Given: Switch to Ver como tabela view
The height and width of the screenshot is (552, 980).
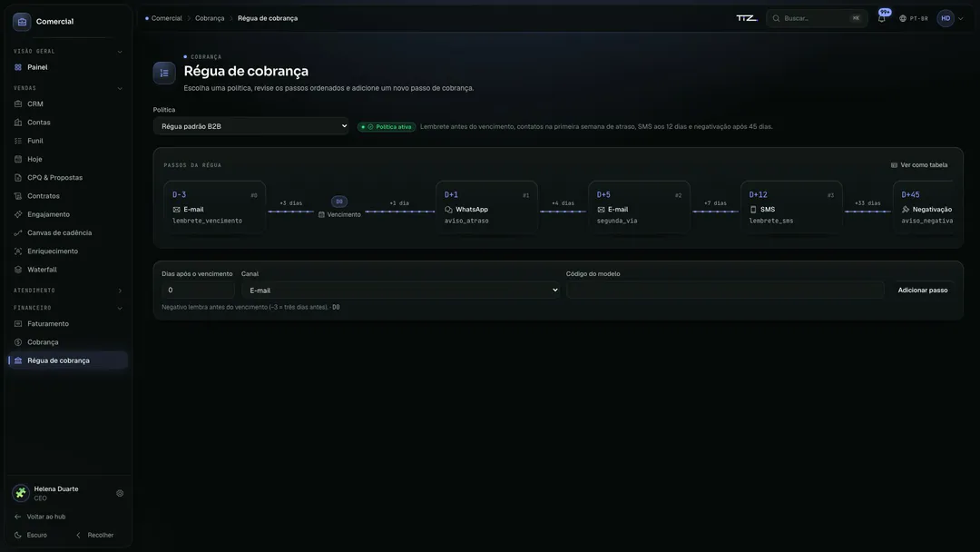Looking at the screenshot, I should point(918,165).
